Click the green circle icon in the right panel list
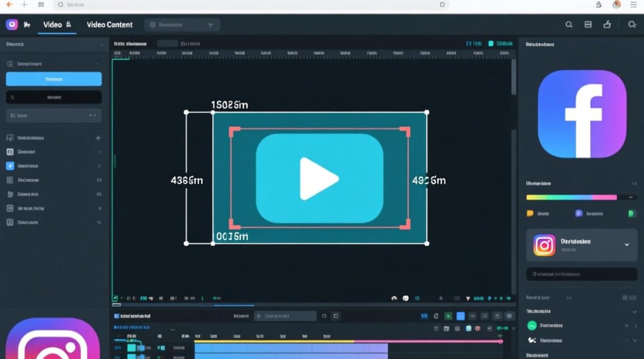 (x=532, y=325)
